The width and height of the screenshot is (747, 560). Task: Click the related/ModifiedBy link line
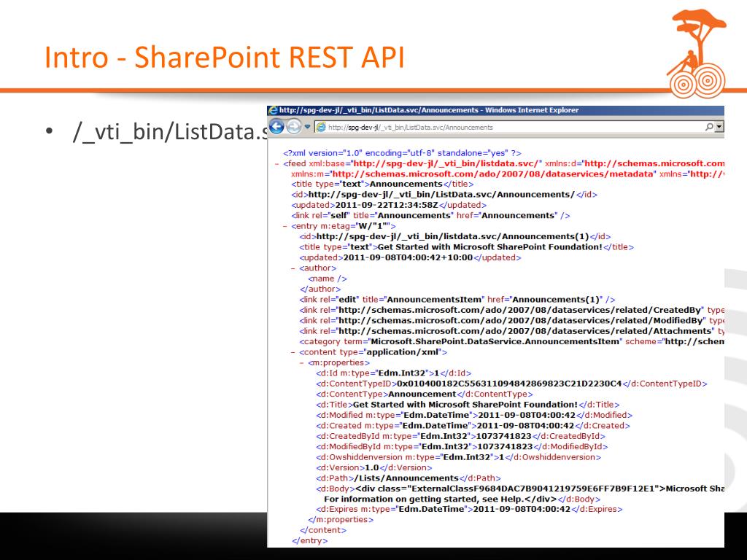pyautogui.click(x=511, y=321)
